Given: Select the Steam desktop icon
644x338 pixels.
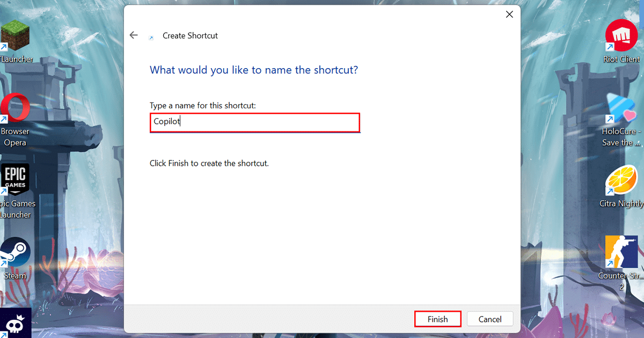Looking at the screenshot, I should (x=15, y=259).
